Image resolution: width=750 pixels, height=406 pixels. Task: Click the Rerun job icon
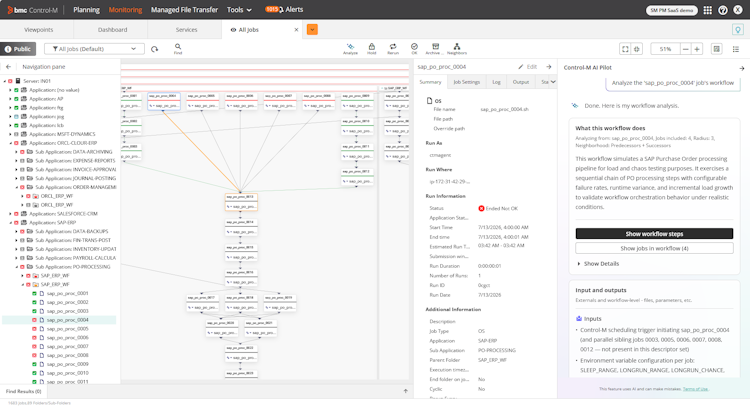pos(393,48)
